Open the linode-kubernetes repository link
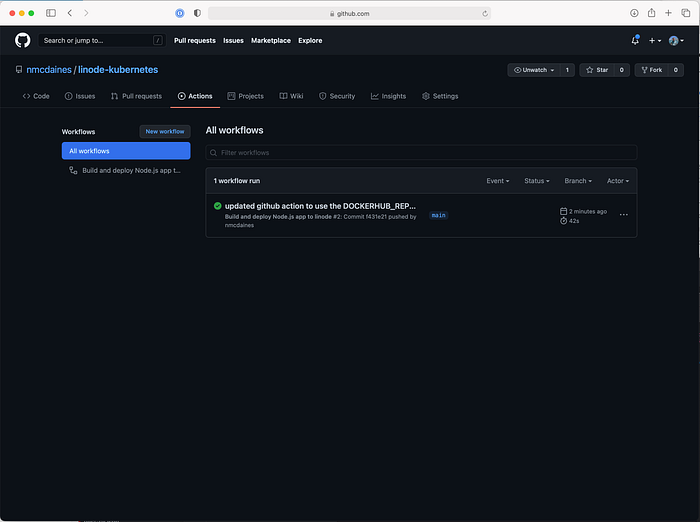 (x=118, y=70)
